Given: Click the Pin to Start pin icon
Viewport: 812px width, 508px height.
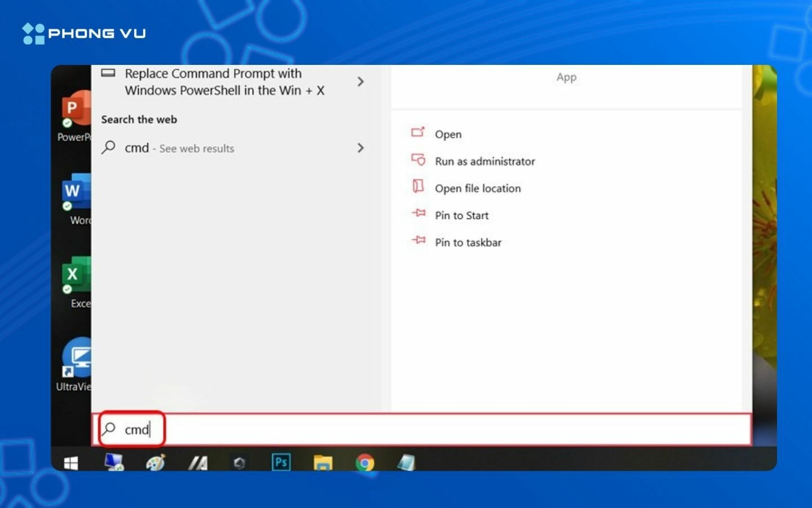Looking at the screenshot, I should click(418, 213).
